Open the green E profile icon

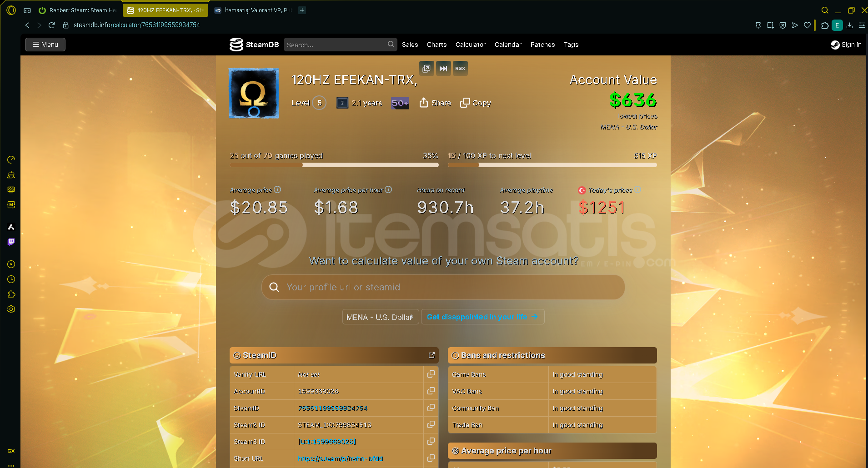coord(837,25)
